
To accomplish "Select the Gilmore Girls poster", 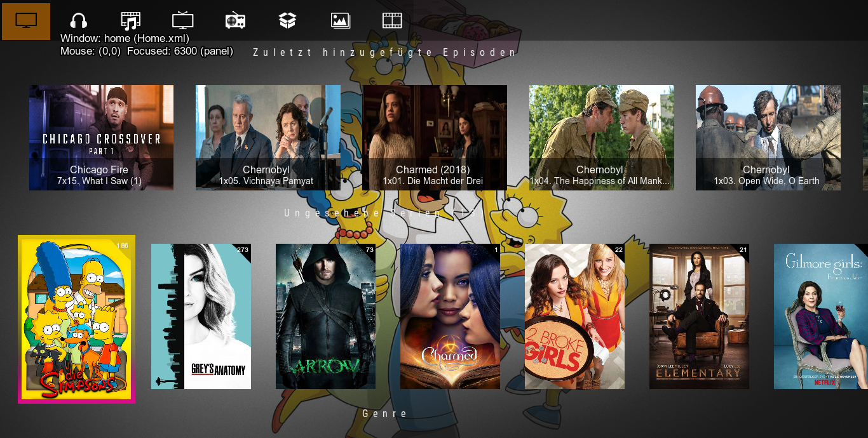I will point(821,316).
